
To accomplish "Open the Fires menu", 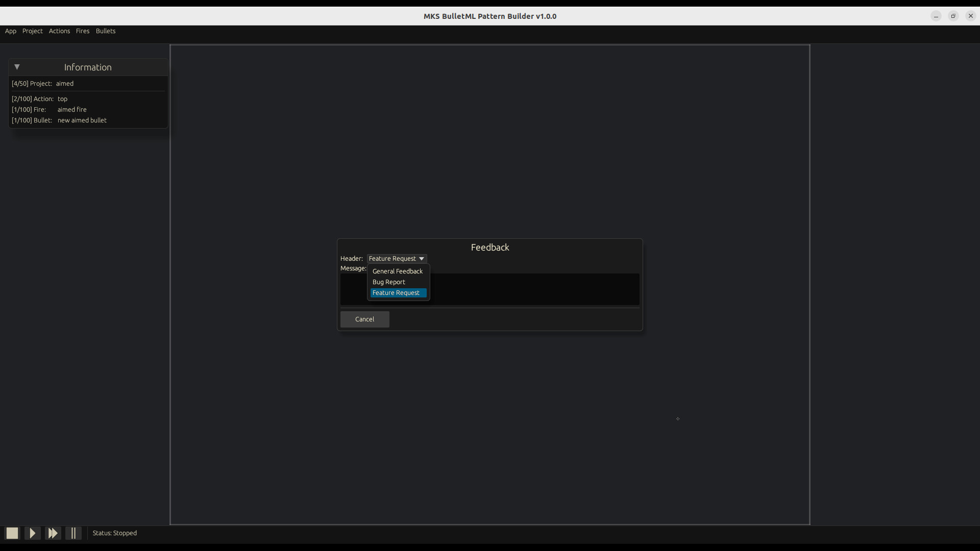I will 83,31.
